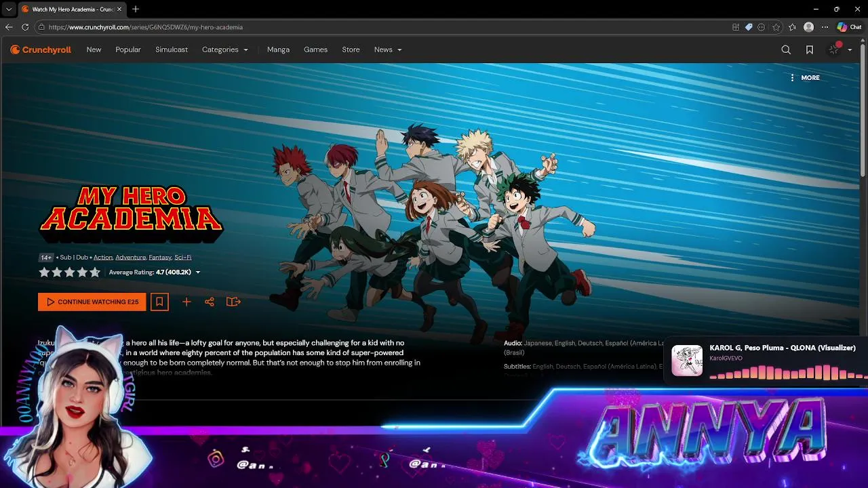This screenshot has height=488, width=868.
Task: Open tab actions menu chevron
Action: click(8, 9)
